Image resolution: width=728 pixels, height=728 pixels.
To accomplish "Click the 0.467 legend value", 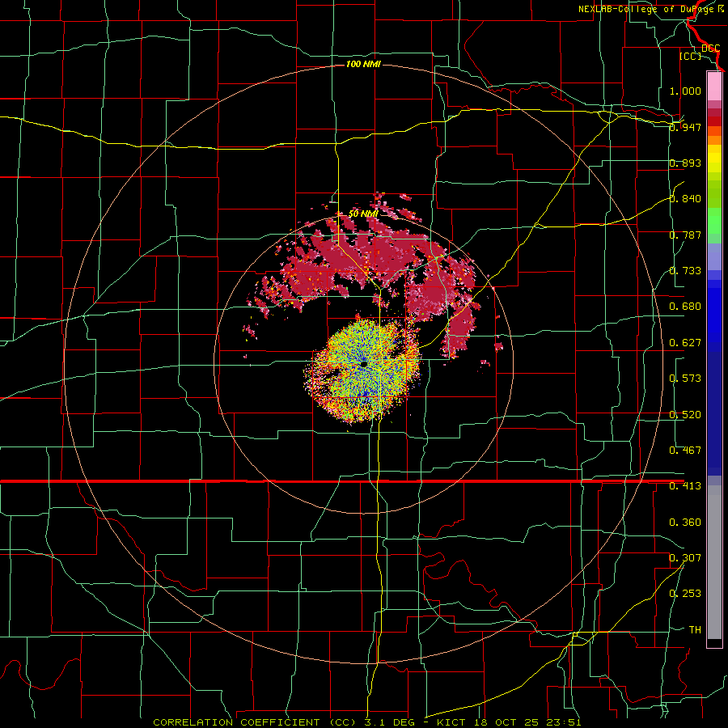I will coord(685,451).
